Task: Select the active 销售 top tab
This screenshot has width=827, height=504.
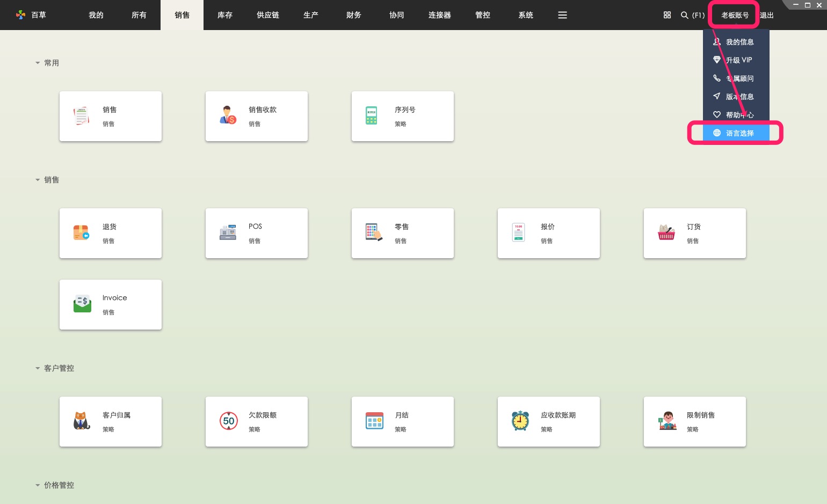Action: click(182, 15)
